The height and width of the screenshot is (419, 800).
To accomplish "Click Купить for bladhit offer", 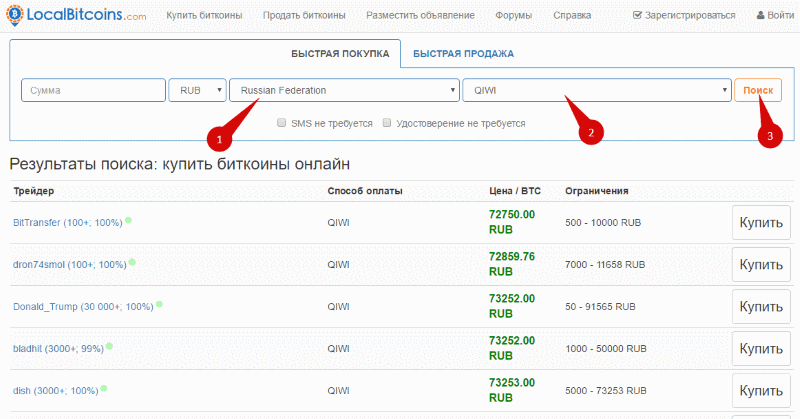I will click(x=761, y=349).
